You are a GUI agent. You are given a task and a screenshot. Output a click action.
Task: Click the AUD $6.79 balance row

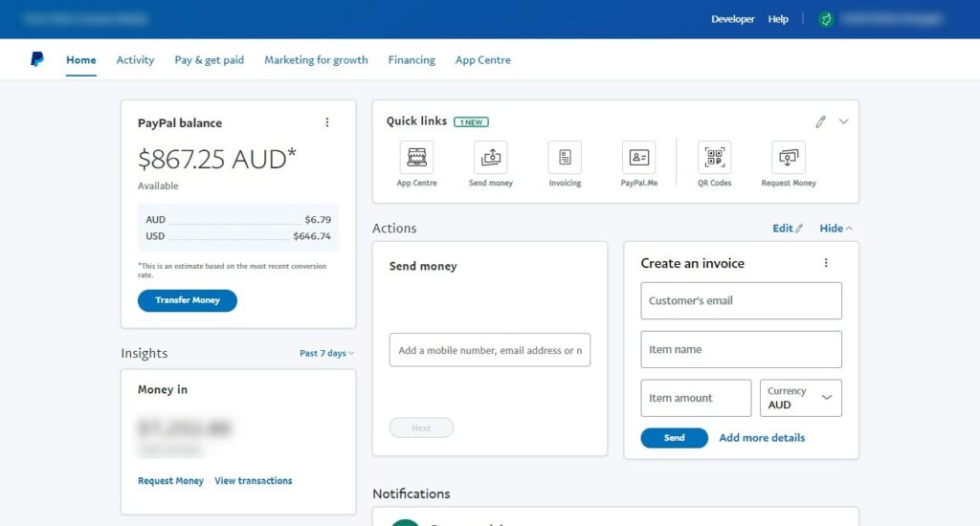point(238,220)
